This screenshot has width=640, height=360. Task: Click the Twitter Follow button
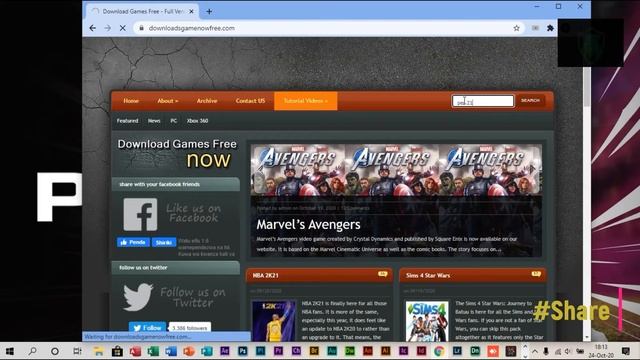click(147, 327)
